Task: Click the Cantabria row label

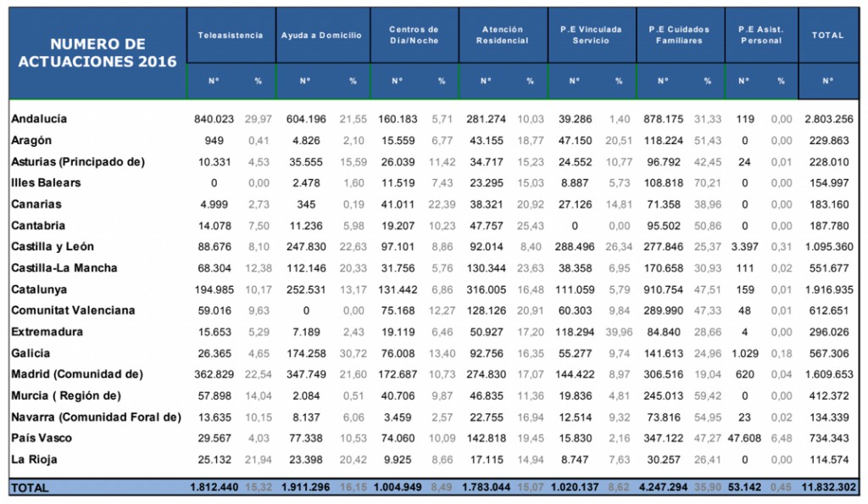Action: pos(38,226)
